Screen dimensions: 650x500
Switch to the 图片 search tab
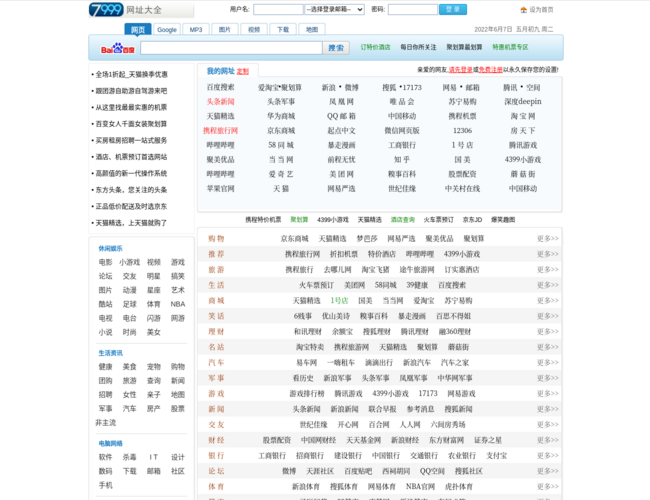tap(225, 29)
